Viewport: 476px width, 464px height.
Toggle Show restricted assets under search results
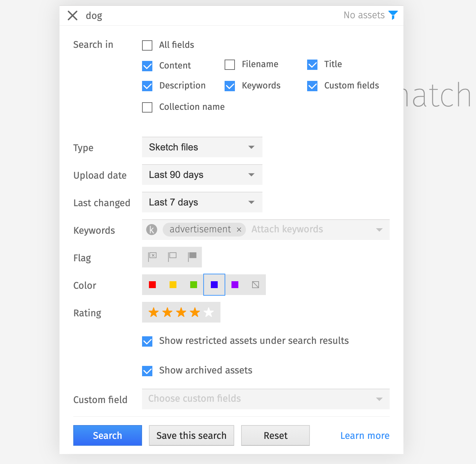[147, 341]
